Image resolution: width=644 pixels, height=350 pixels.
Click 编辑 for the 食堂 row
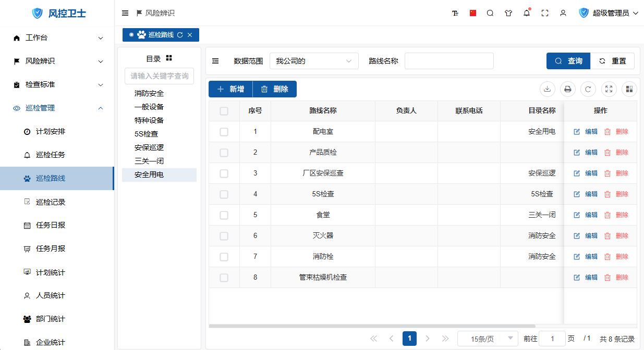point(586,215)
